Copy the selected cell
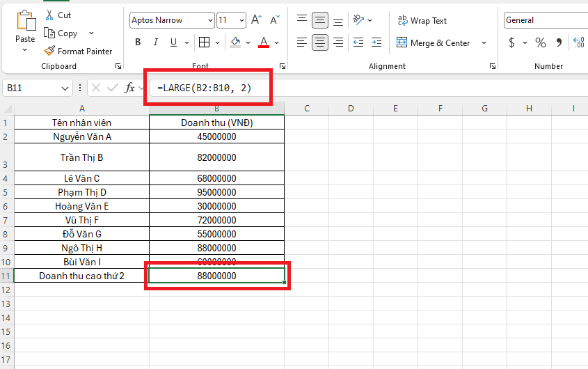 point(61,33)
